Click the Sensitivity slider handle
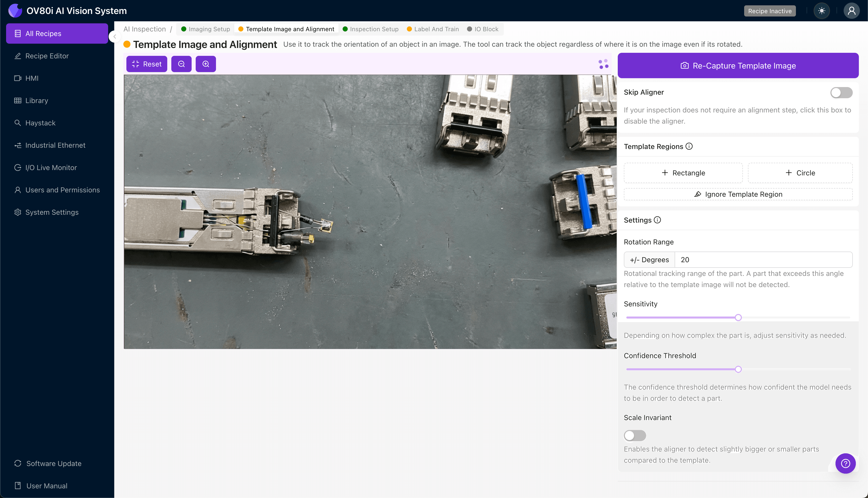 pyautogui.click(x=738, y=318)
